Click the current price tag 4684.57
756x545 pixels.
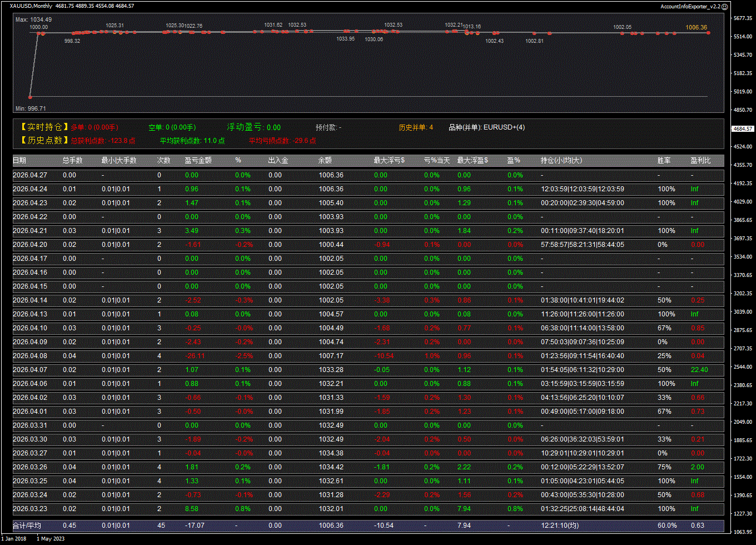pyautogui.click(x=743, y=128)
